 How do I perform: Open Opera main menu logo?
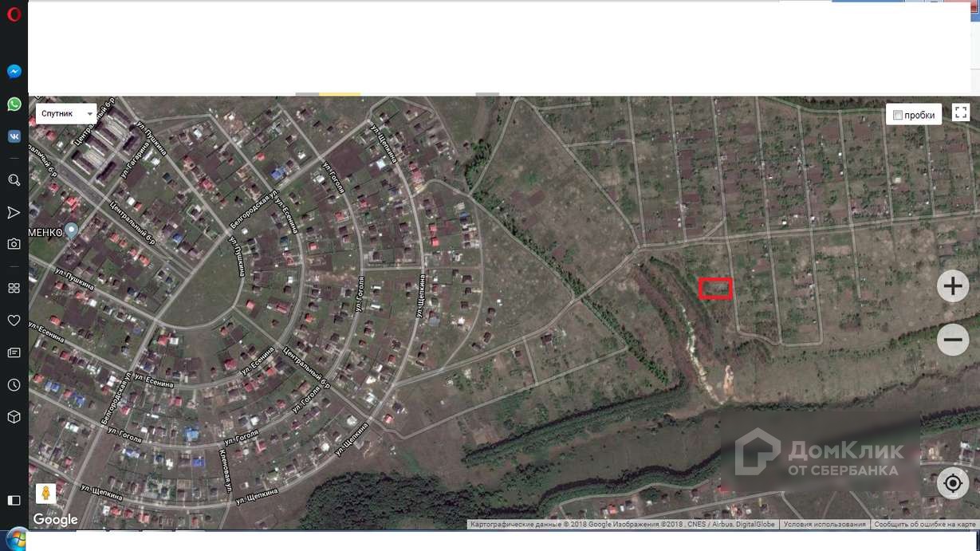pos(14,14)
